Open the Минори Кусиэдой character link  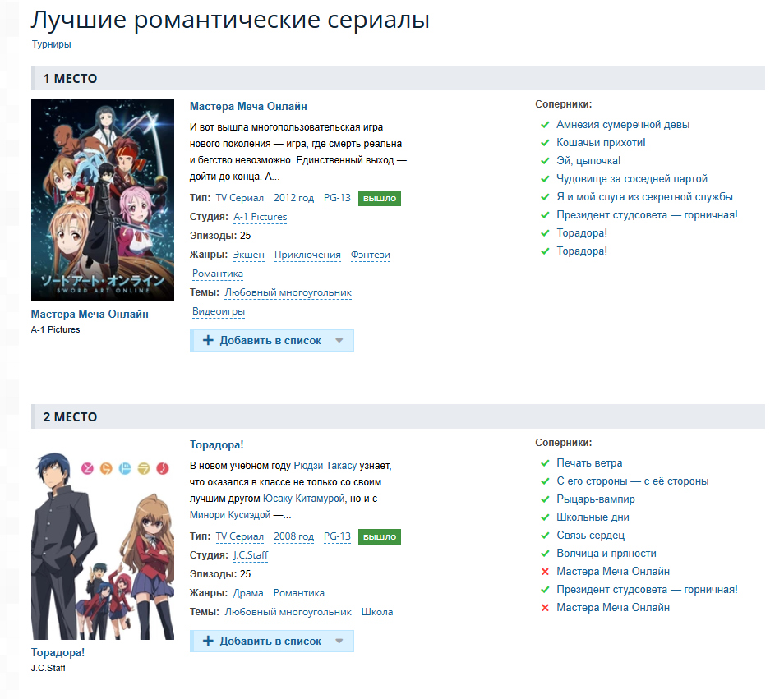[x=230, y=515]
